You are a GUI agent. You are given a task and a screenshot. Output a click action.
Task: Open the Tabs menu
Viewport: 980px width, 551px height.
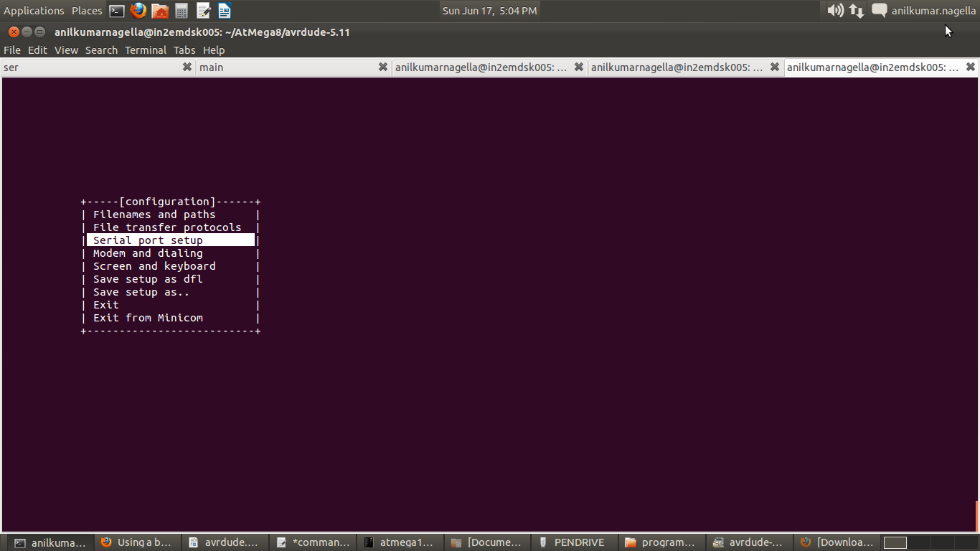(184, 50)
